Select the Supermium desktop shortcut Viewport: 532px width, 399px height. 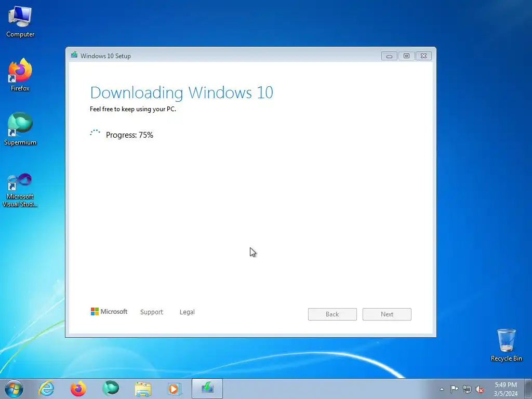[20, 129]
